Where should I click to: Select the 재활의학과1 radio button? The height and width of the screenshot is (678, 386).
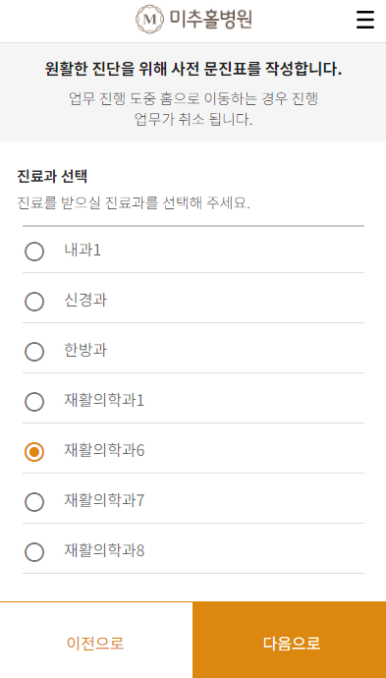(x=34, y=402)
